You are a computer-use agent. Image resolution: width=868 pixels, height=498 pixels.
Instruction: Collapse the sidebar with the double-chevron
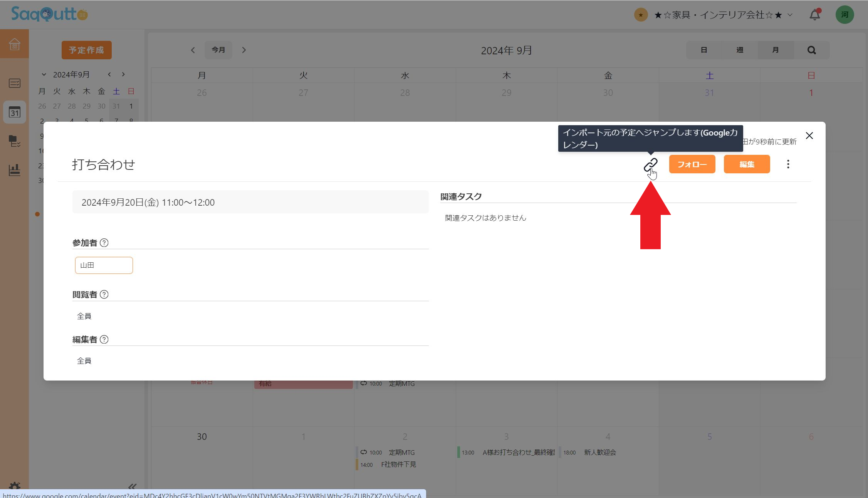(x=133, y=486)
